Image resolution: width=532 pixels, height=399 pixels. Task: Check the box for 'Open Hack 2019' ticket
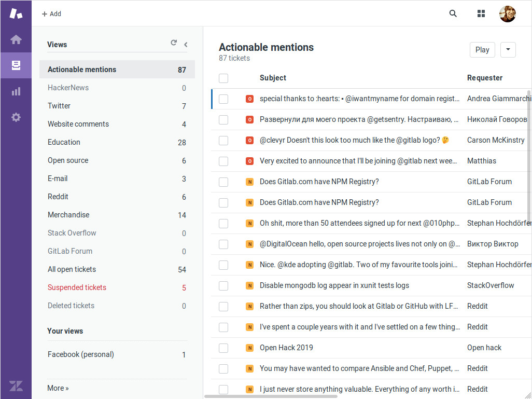223,348
